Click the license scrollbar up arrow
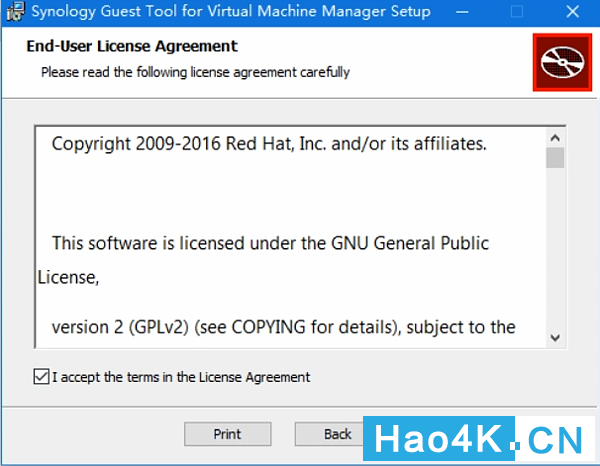Image resolution: width=600 pixels, height=466 pixels. [x=555, y=138]
